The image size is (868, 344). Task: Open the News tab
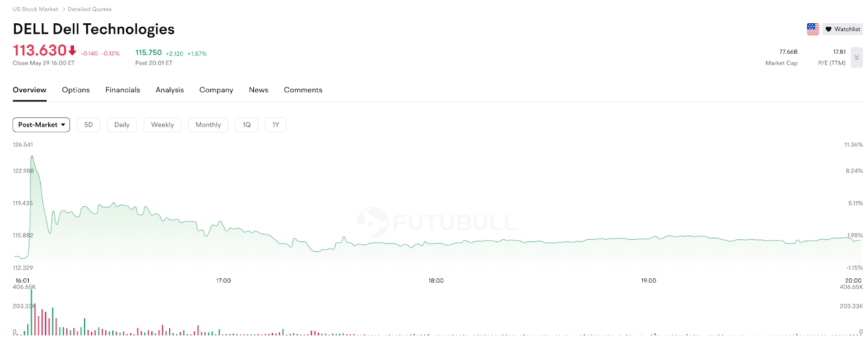[258, 90]
